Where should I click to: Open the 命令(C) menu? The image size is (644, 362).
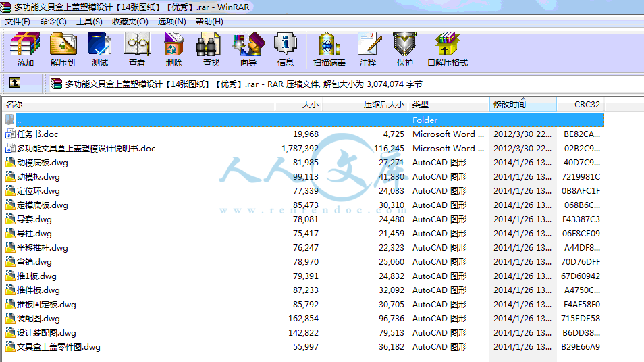[53, 22]
